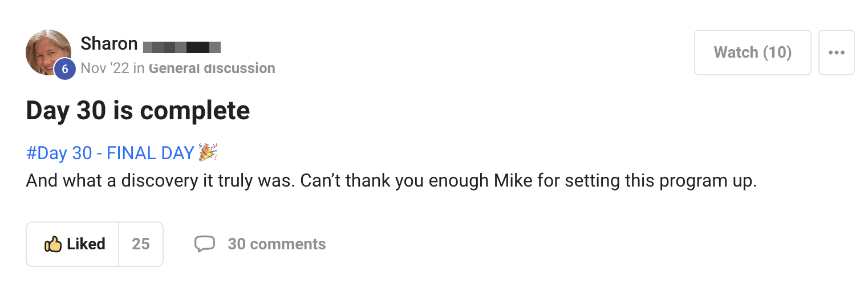Click the word Liked beside the thumbs-up

point(86,244)
